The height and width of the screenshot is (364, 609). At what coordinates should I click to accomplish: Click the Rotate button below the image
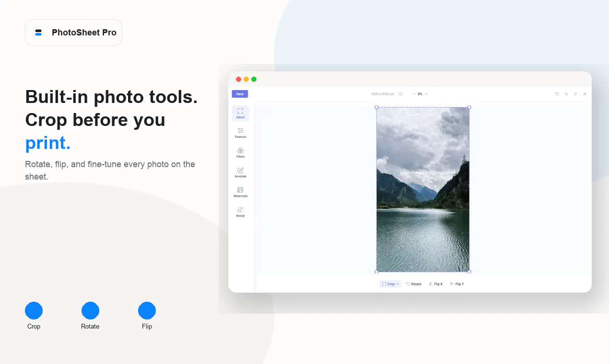[414, 284]
